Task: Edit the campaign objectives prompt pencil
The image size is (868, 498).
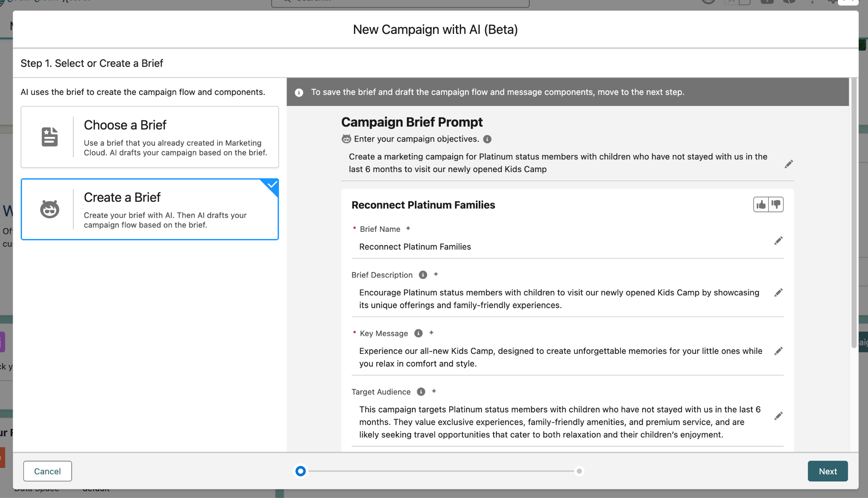Action: (788, 164)
